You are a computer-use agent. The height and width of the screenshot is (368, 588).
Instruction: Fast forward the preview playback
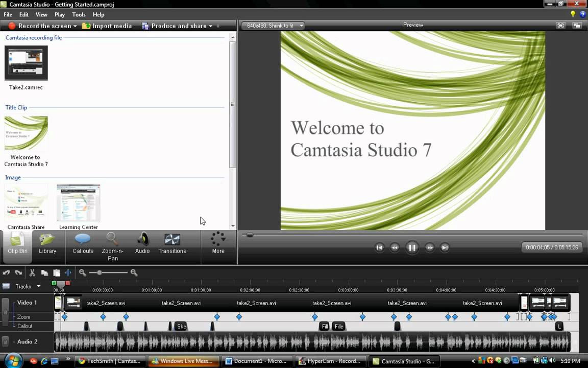[430, 247]
